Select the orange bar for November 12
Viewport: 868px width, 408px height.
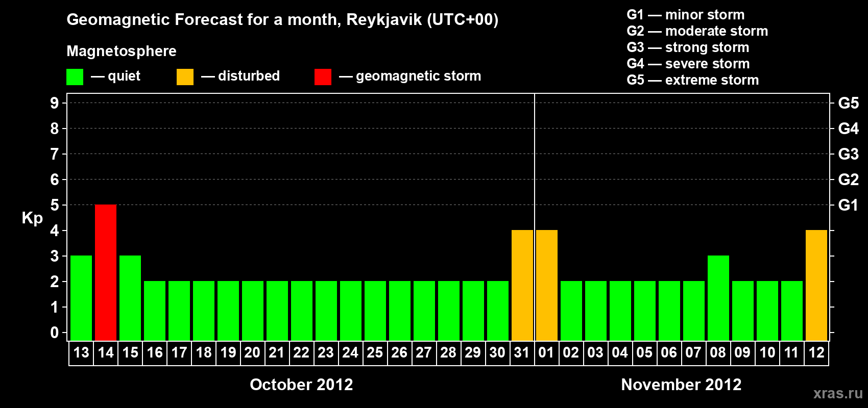(816, 286)
